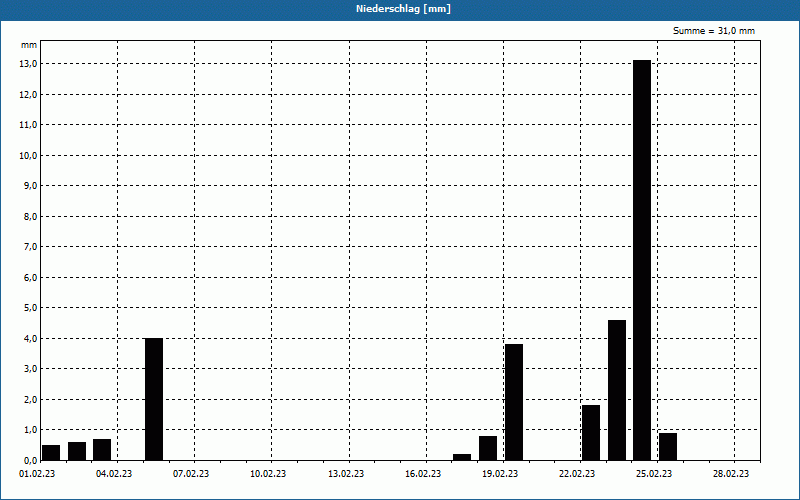Image resolution: width=800 pixels, height=500 pixels.
Task: Click the 1,0 y-axis label
Action: [x=30, y=430]
